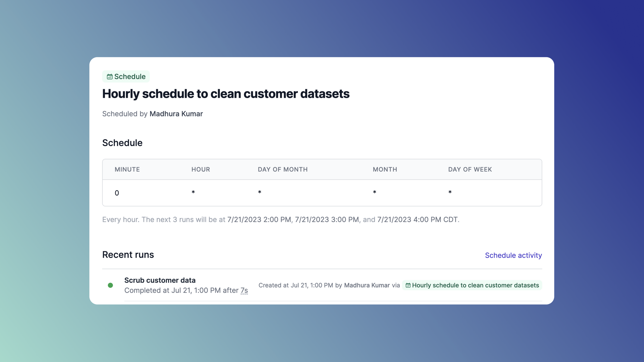Click the minute value 0 cell
The width and height of the screenshot is (644, 362).
[x=117, y=193]
